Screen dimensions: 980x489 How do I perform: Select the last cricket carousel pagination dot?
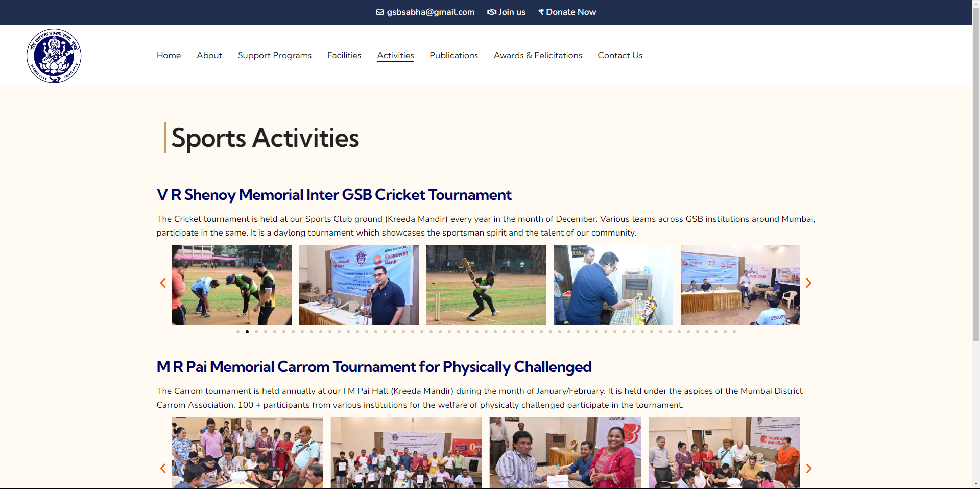point(734,332)
